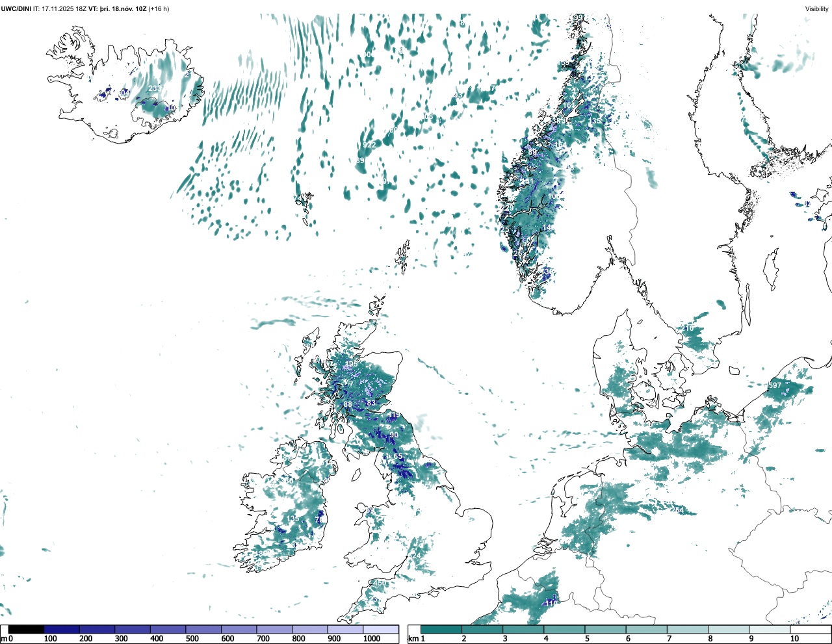Click the 500–600 m purple legend swatch
This screenshot has height=644, width=832.
click(203, 630)
